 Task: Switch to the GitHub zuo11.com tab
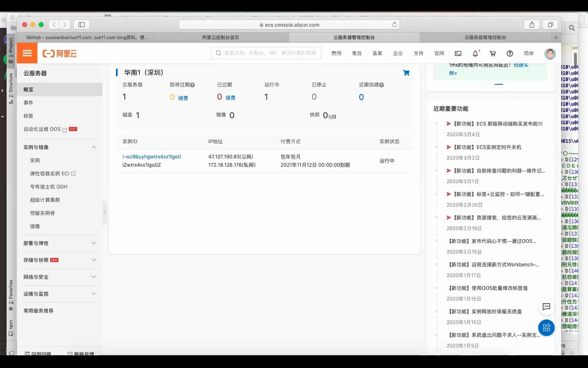click(x=87, y=37)
